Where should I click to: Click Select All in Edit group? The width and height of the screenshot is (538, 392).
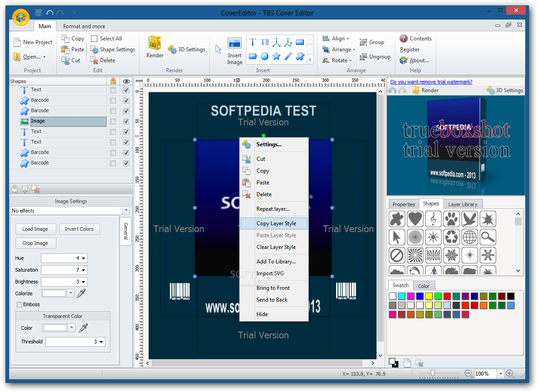[107, 38]
